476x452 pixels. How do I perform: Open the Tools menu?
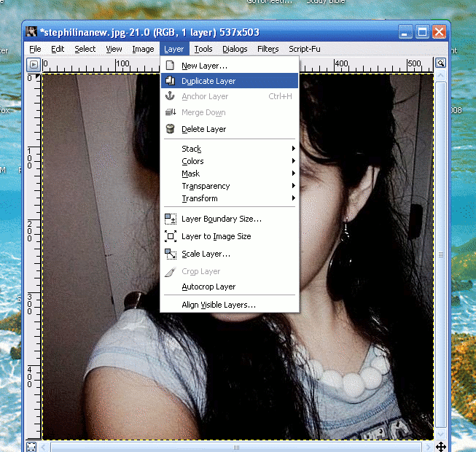pos(203,49)
